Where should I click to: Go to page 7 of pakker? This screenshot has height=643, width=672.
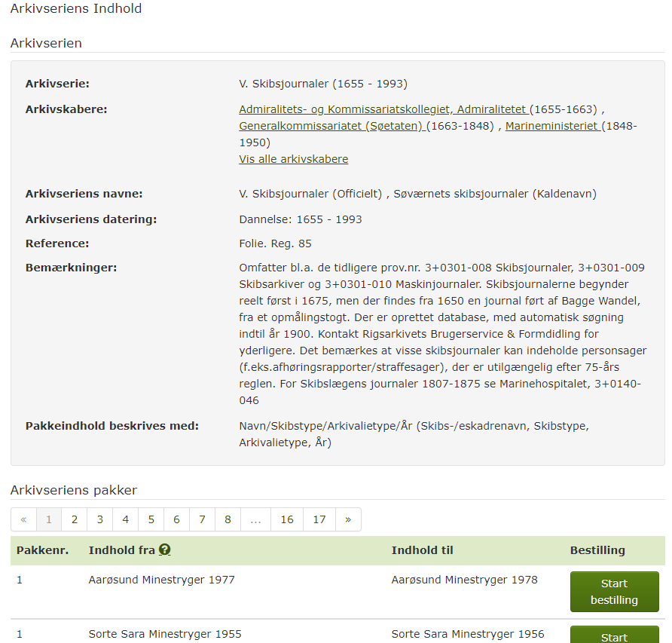click(203, 519)
